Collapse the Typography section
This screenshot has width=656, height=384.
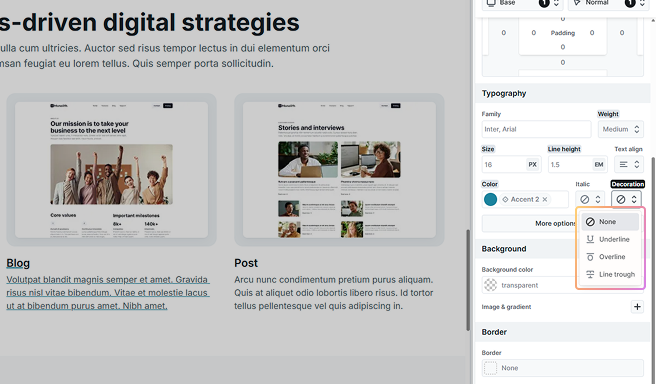(x=562, y=93)
